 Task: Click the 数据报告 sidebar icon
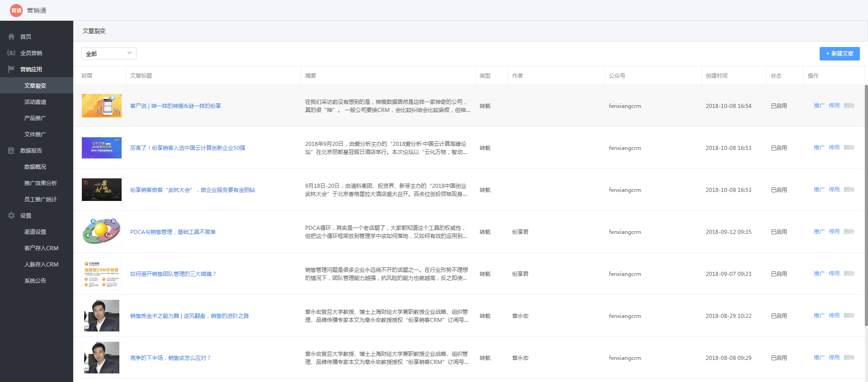click(x=11, y=150)
